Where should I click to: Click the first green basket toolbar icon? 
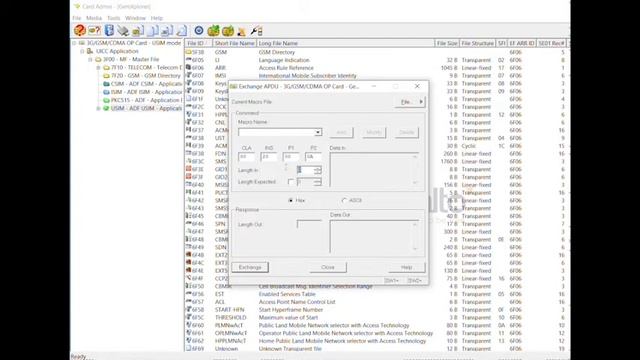click(213, 31)
